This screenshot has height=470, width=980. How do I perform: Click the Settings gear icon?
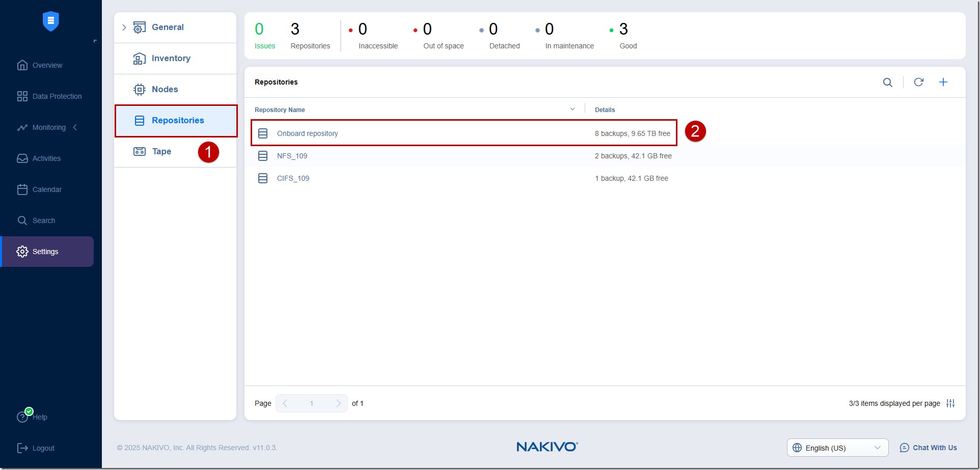[x=22, y=252]
